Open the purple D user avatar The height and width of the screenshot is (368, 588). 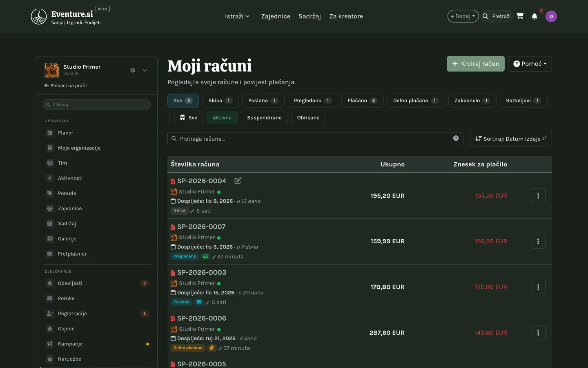(551, 16)
